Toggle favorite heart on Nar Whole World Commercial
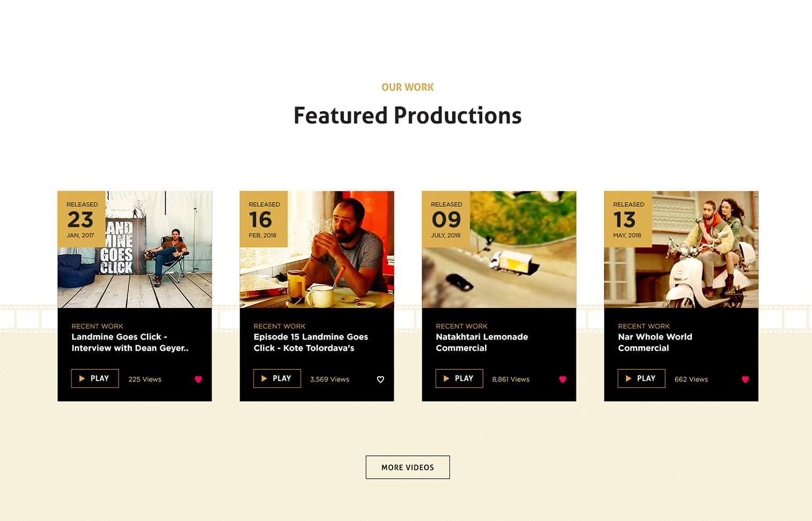This screenshot has width=812, height=521. click(745, 379)
